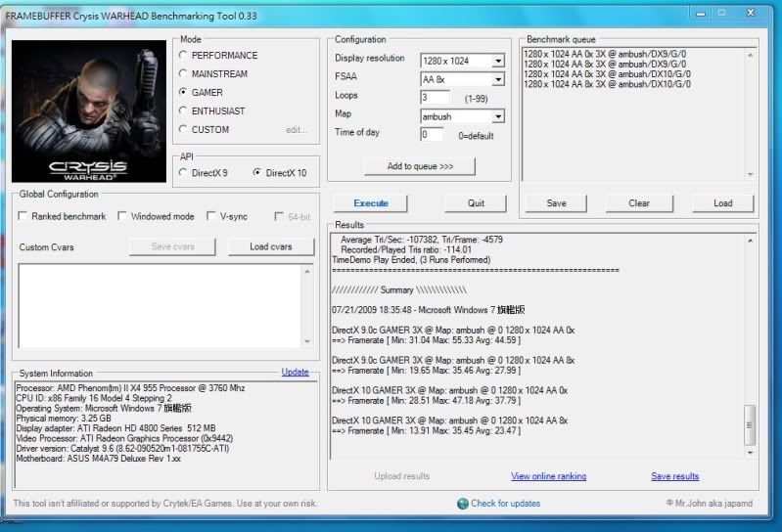Toggle V-sync checkbox
The image size is (782, 532).
211,216
